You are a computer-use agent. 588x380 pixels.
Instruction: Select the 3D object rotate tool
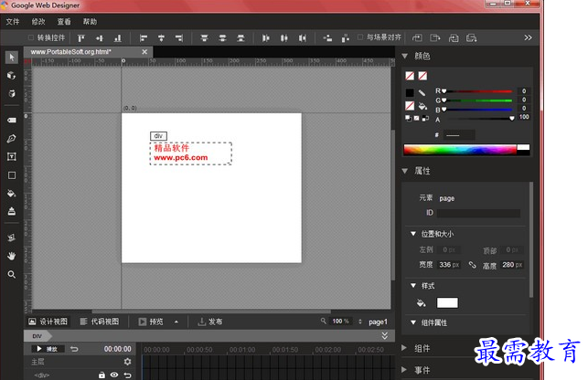[12, 75]
